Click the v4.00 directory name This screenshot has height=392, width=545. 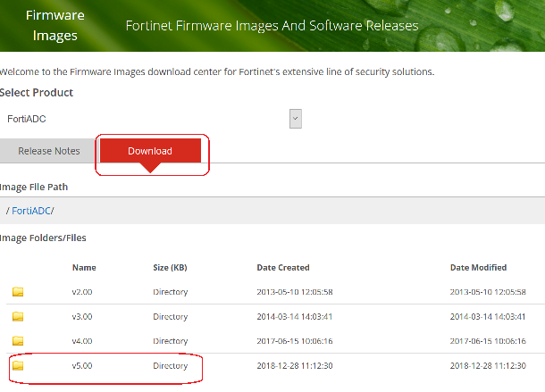click(x=82, y=341)
